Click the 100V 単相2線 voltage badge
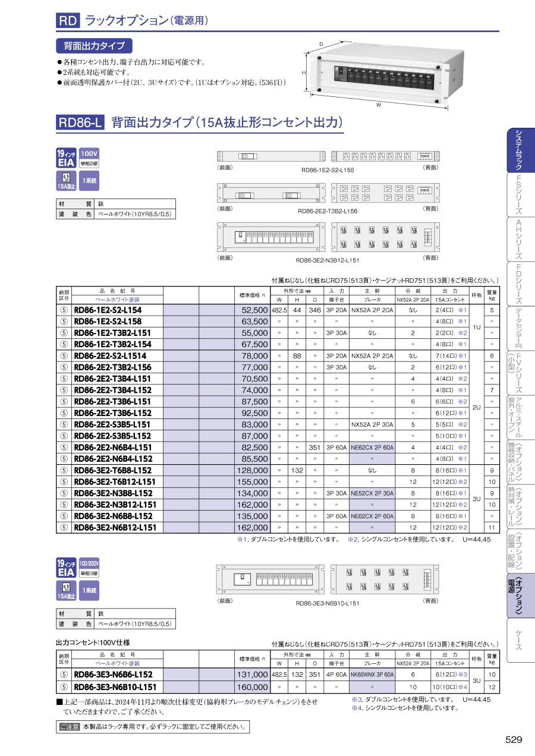535x756 pixels. [x=89, y=157]
